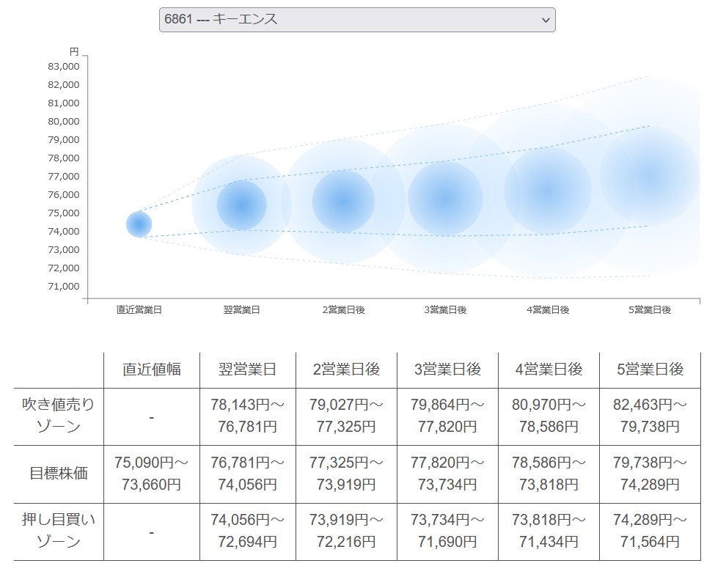Click y-axis value 71,000
The image size is (715, 588).
[63, 286]
